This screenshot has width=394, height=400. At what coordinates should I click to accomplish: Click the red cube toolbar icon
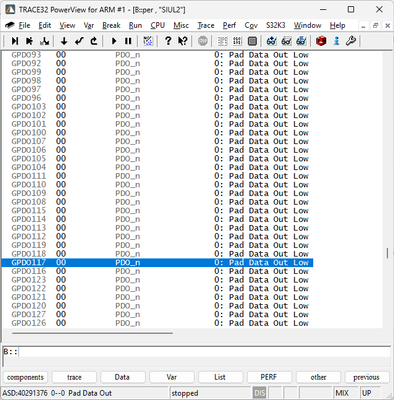pyautogui.click(x=321, y=41)
